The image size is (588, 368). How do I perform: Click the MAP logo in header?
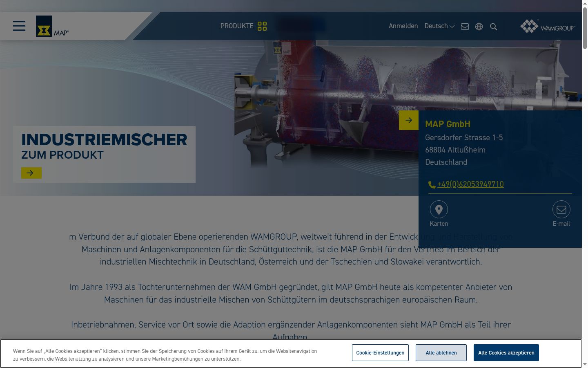coord(52,26)
